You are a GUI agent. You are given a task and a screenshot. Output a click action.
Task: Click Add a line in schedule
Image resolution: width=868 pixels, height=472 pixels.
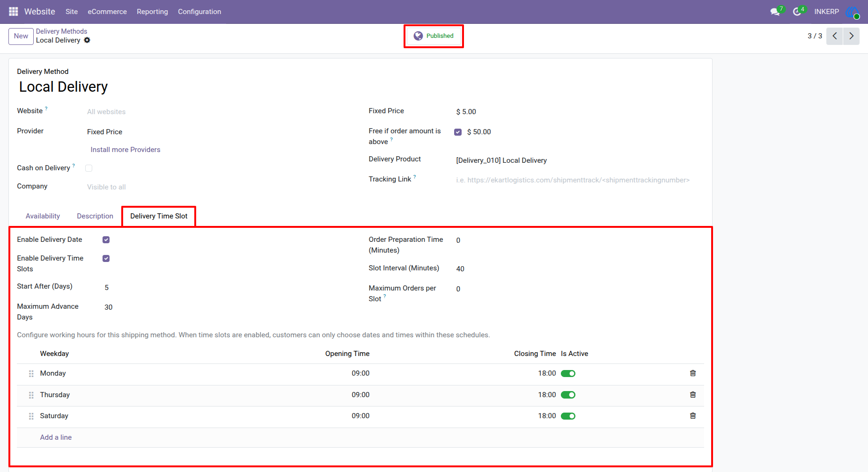56,437
